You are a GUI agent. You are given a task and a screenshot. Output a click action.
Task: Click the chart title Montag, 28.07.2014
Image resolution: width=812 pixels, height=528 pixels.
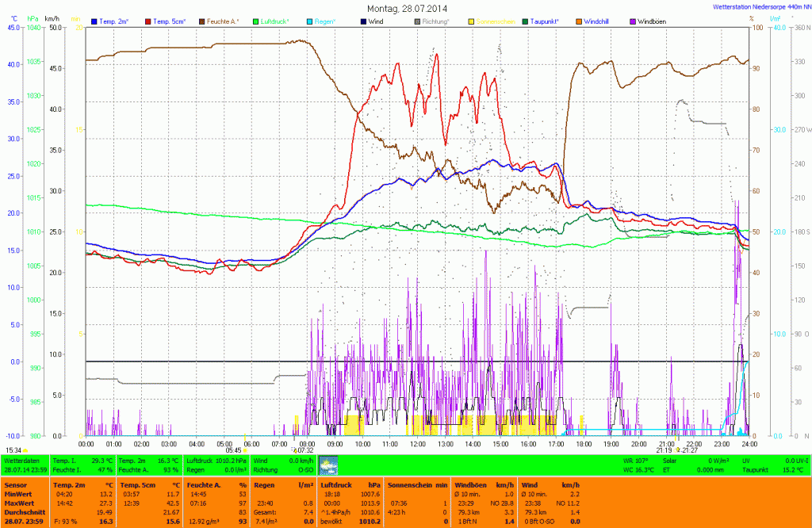click(x=407, y=8)
